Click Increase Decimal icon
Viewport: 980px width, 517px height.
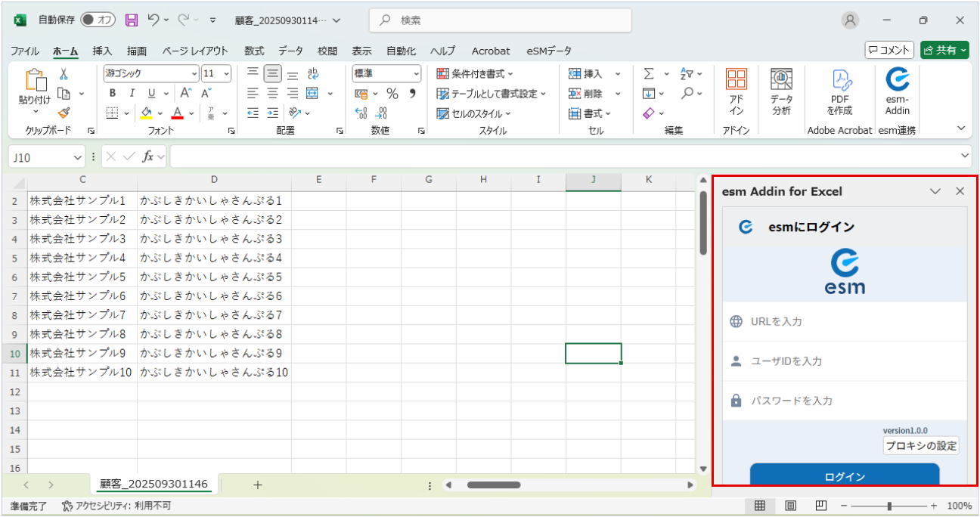(x=361, y=113)
